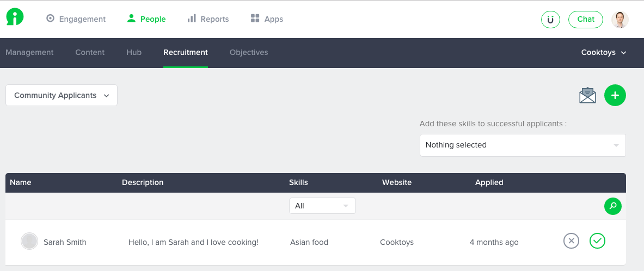Image resolution: width=644 pixels, height=271 pixels.
Task: Open the user profile avatar
Action: point(620,19)
